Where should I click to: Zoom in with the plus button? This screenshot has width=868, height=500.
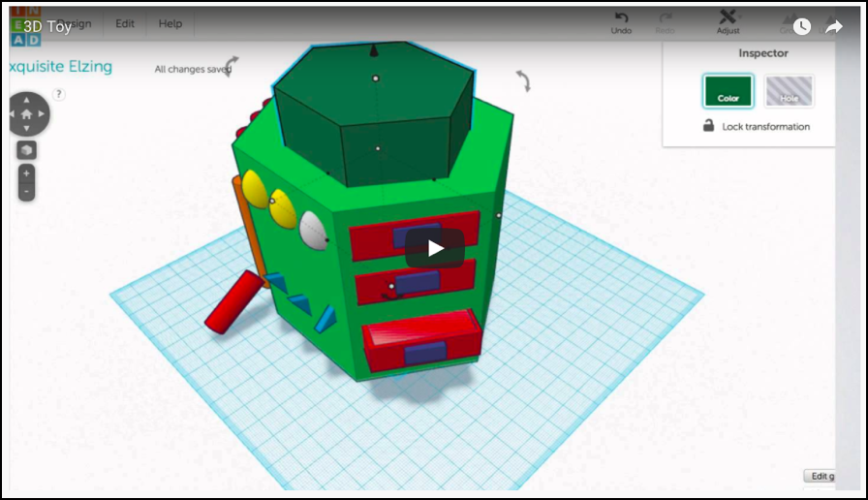pos(26,173)
